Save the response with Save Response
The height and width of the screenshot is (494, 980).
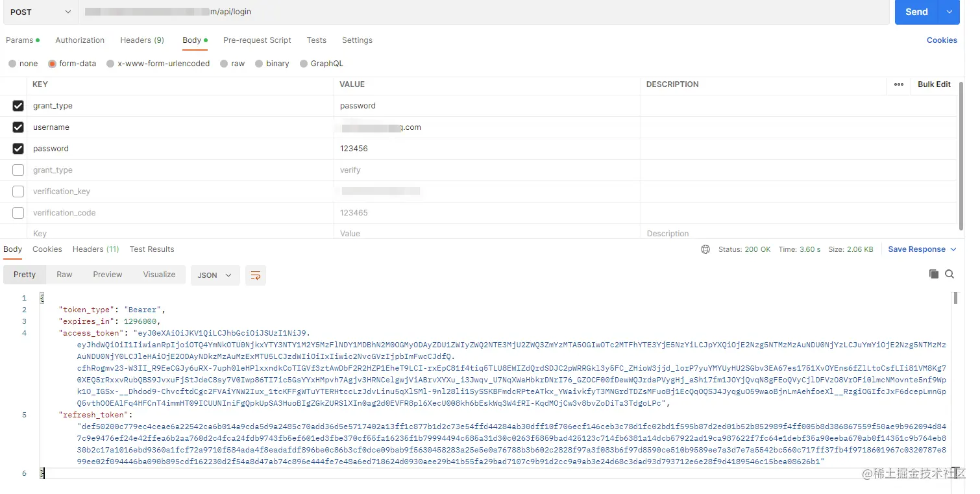point(916,249)
